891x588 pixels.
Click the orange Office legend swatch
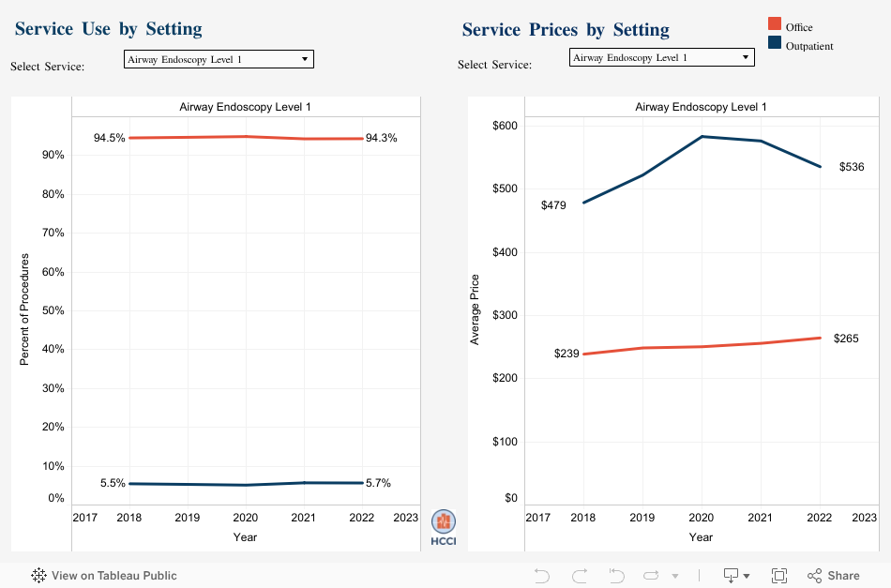pos(775,24)
